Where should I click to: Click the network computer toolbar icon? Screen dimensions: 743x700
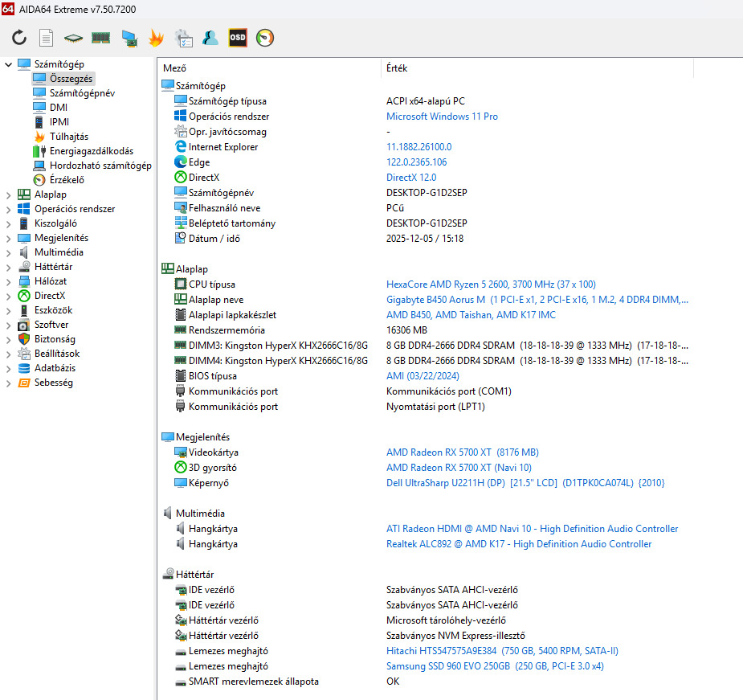pyautogui.click(x=129, y=38)
